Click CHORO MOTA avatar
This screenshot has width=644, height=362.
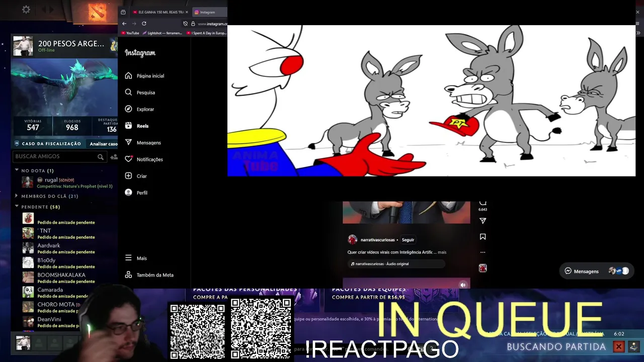(x=28, y=307)
